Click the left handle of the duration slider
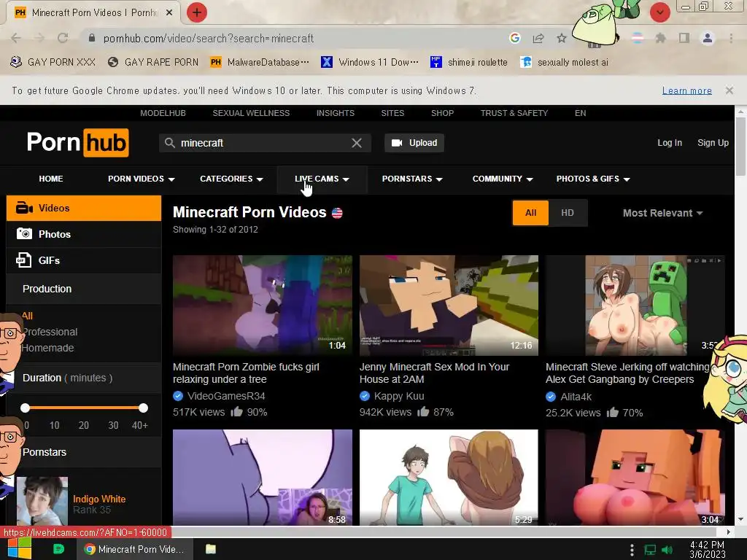 click(x=26, y=408)
